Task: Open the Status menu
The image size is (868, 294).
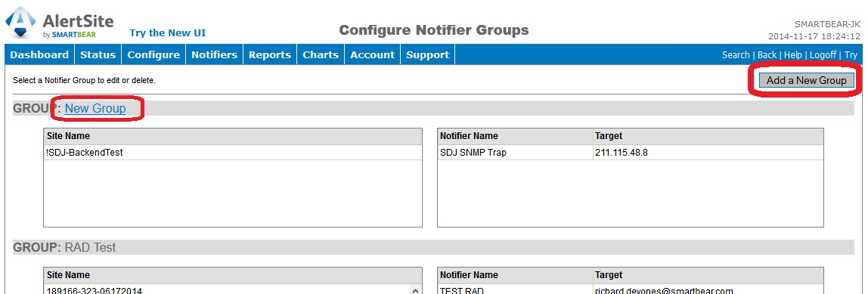Action: click(x=98, y=55)
